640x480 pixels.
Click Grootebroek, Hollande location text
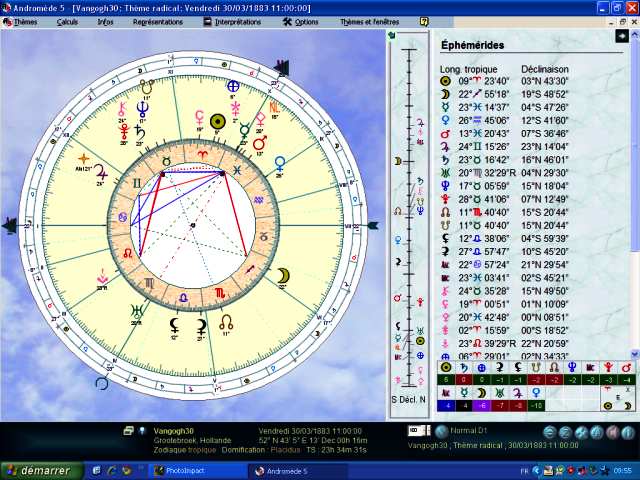tap(192, 440)
